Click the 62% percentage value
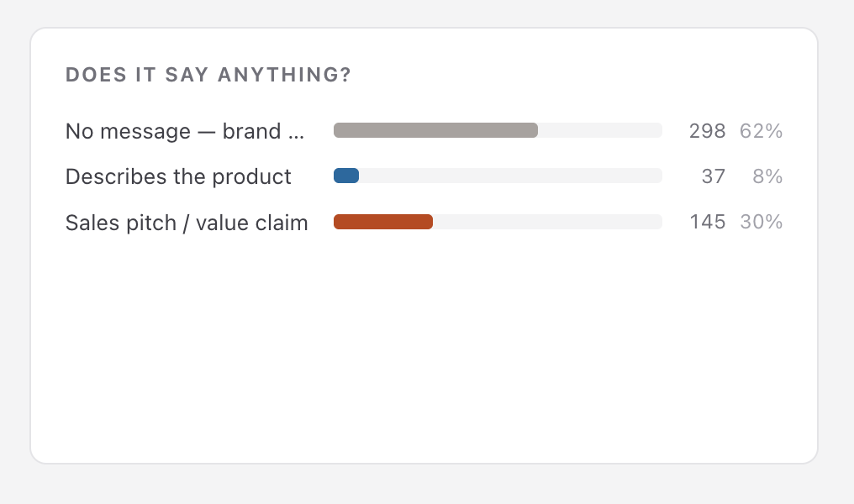Viewport: 854px width, 504px height. tap(761, 131)
